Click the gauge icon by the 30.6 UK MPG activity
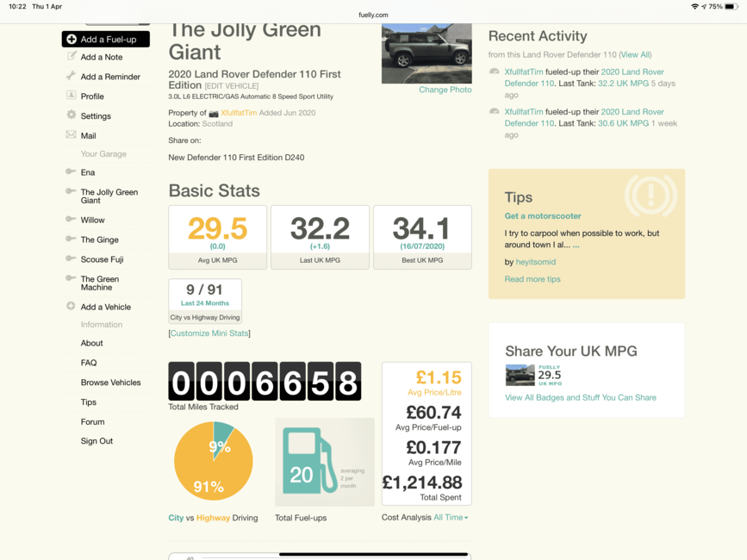This screenshot has width=747, height=560. [x=495, y=111]
